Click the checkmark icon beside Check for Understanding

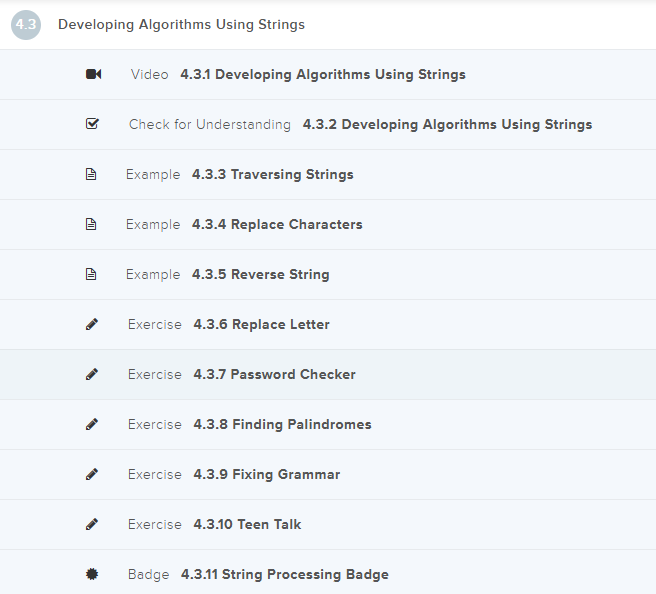click(x=93, y=124)
